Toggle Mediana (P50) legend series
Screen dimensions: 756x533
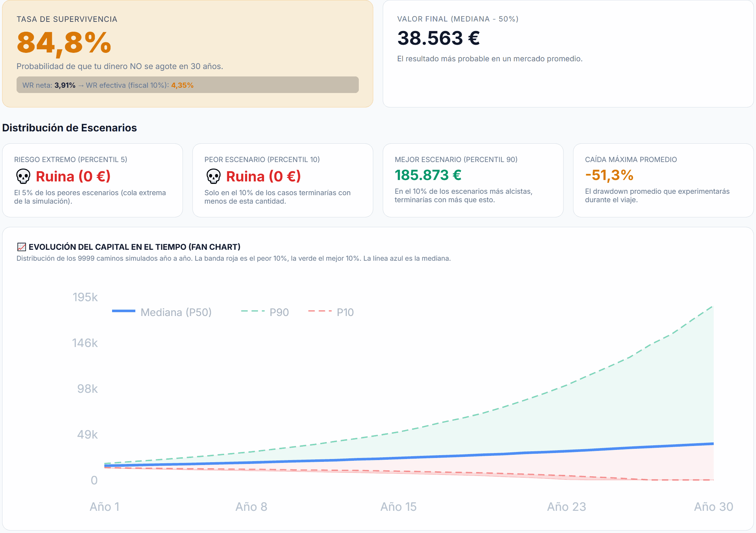tap(162, 312)
